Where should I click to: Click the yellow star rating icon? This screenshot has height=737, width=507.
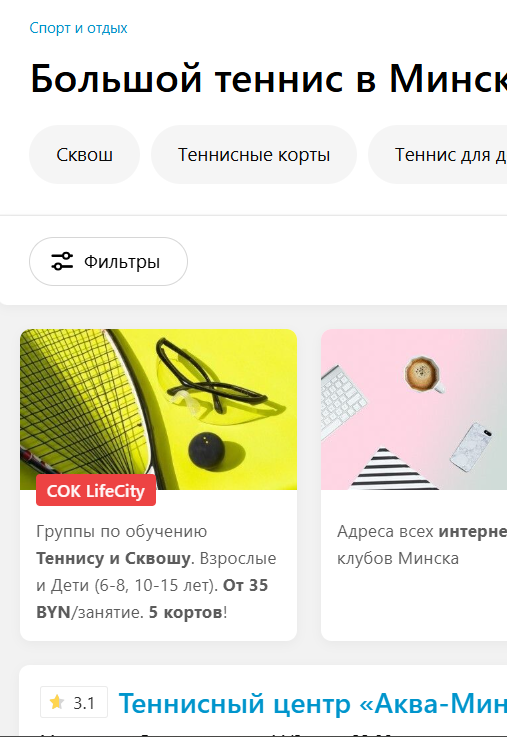point(57,702)
